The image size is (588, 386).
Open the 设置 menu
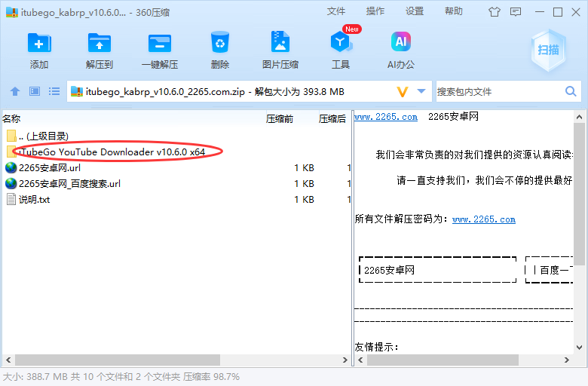point(415,11)
